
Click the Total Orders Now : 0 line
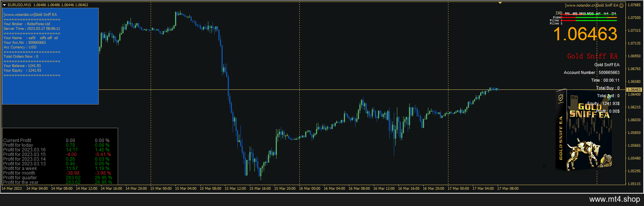[x=21, y=57]
